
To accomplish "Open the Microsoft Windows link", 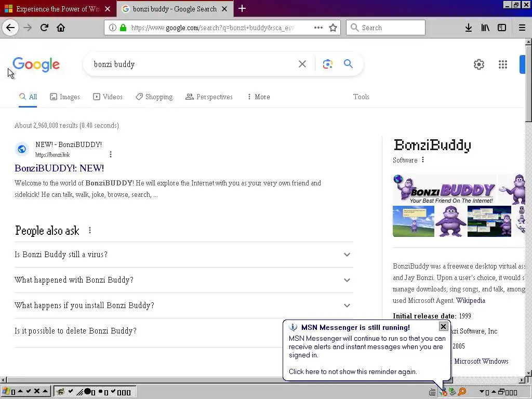I will [x=481, y=361].
